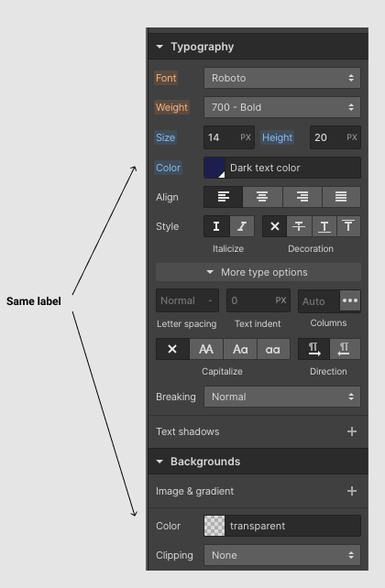Open the Breaking dropdown set to Normal
Viewport: 385px width, 588px height.
point(282,397)
